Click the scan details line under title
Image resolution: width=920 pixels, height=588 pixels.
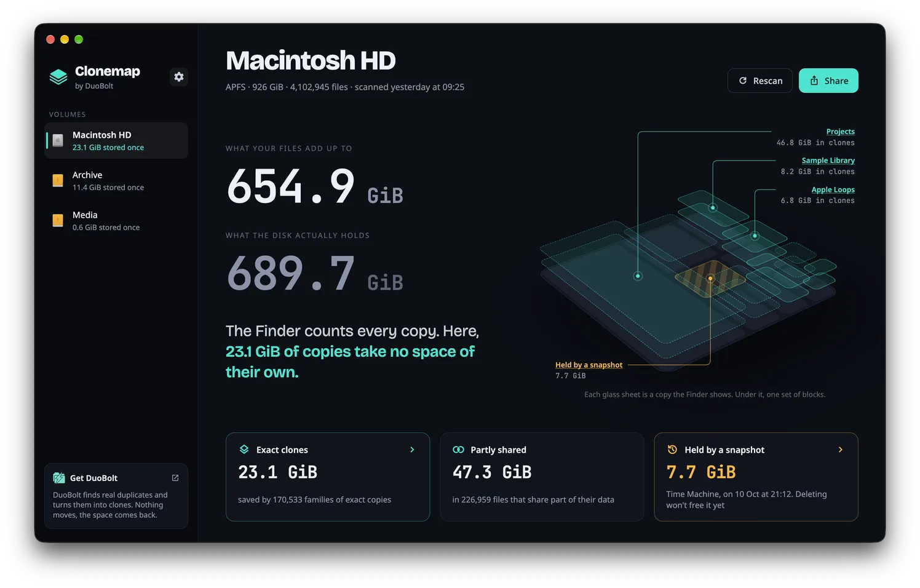click(x=345, y=87)
